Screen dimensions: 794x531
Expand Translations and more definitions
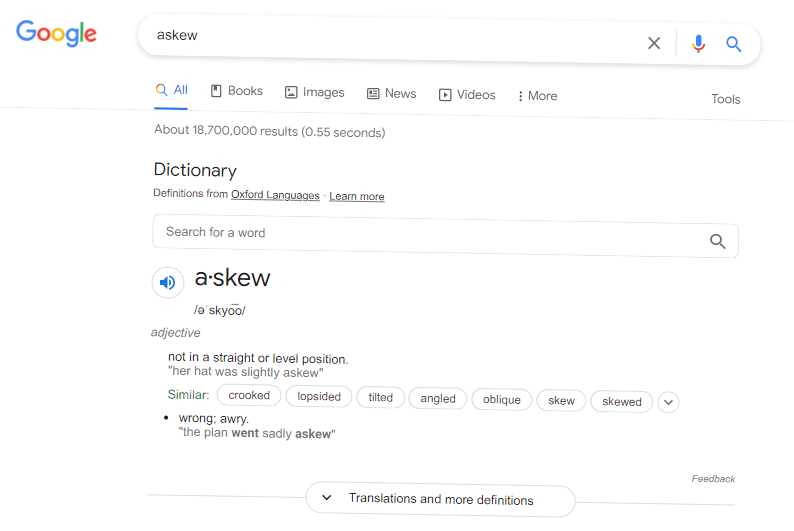440,499
